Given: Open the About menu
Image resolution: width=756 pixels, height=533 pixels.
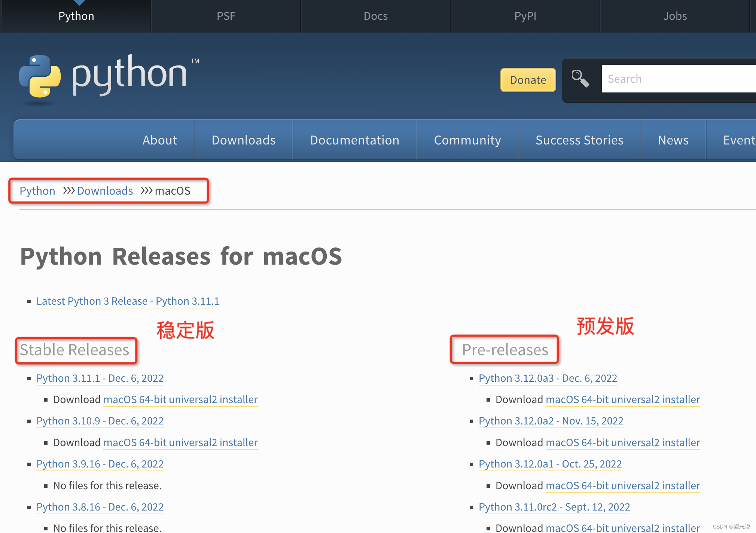Looking at the screenshot, I should click(x=160, y=140).
